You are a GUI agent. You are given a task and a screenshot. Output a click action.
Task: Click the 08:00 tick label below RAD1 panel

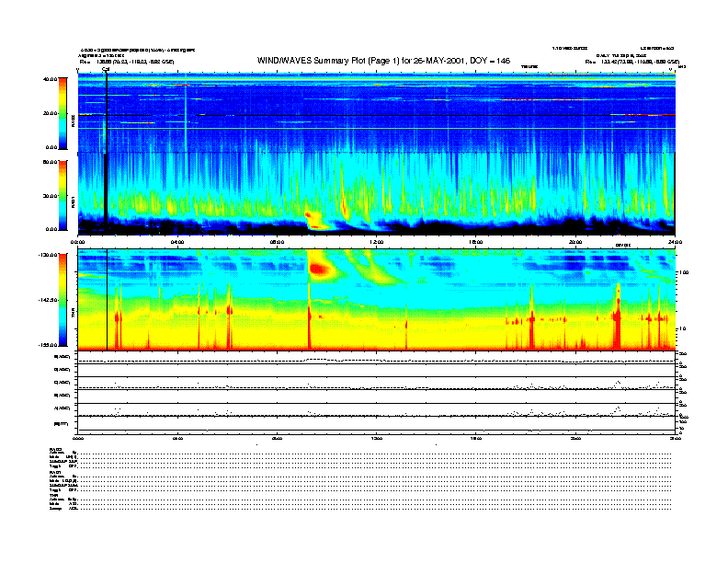pos(277,242)
